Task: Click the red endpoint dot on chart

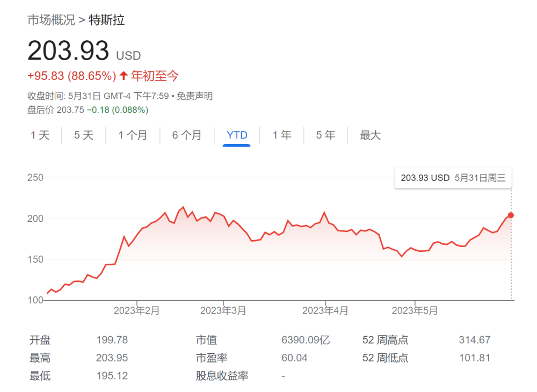Action: click(511, 215)
